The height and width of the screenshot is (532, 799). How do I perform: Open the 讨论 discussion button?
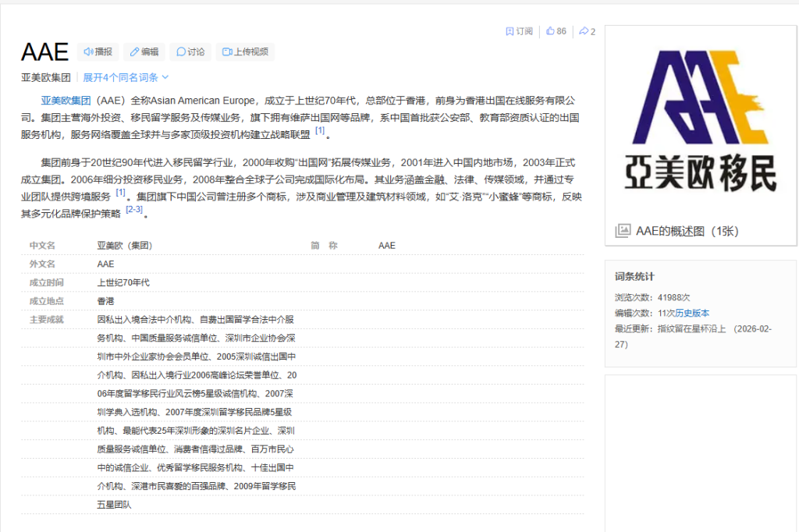pos(190,52)
